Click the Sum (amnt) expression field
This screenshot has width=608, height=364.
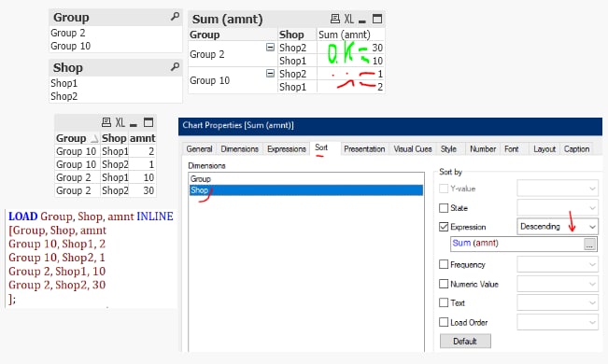click(517, 244)
